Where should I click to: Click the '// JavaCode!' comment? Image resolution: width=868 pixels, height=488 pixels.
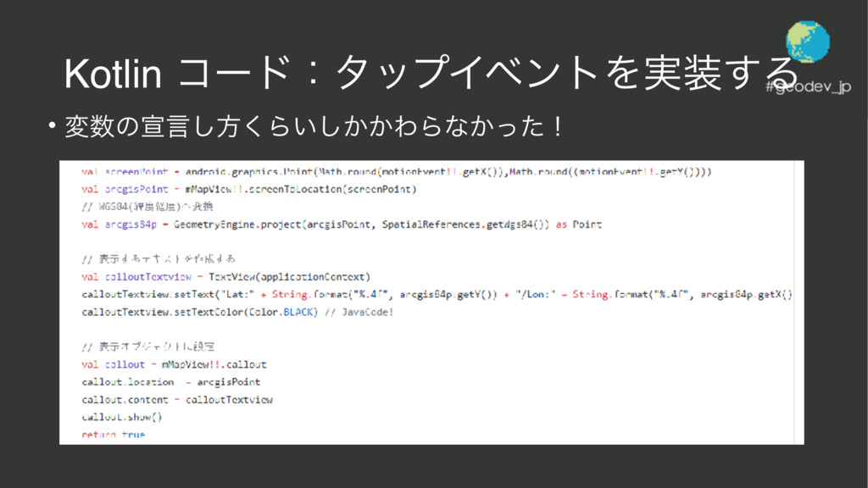(359, 312)
